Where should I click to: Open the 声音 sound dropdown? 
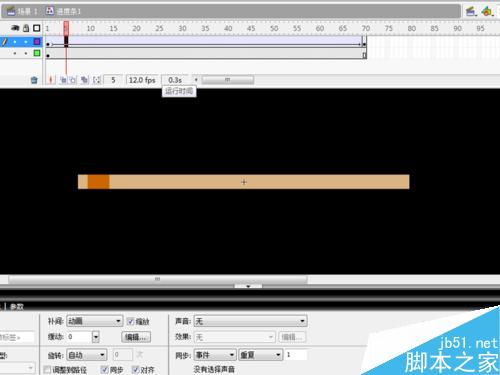(250, 321)
